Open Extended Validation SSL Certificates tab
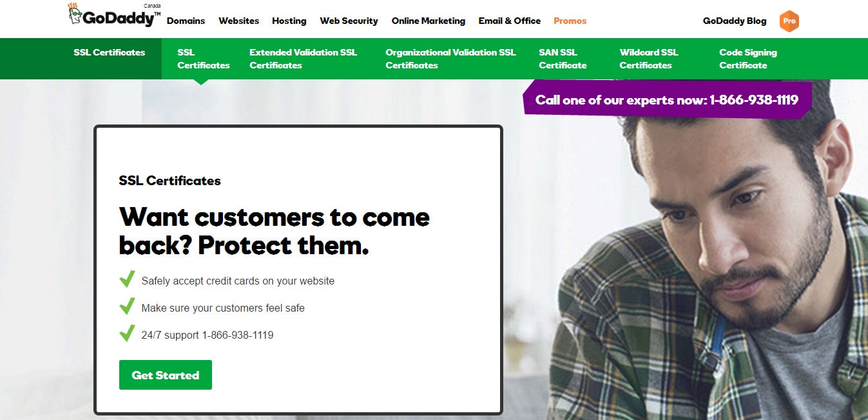This screenshot has width=868, height=420. [303, 58]
